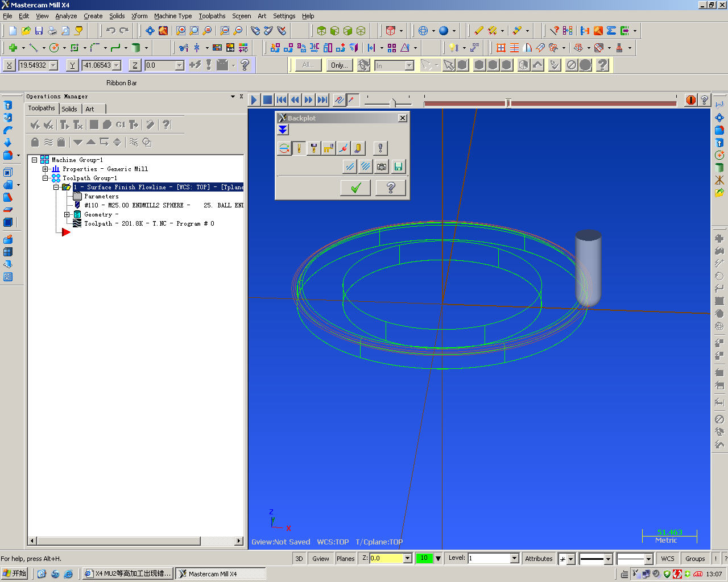The height and width of the screenshot is (582, 728).
Task: Click the Only... selection button
Action: (339, 65)
